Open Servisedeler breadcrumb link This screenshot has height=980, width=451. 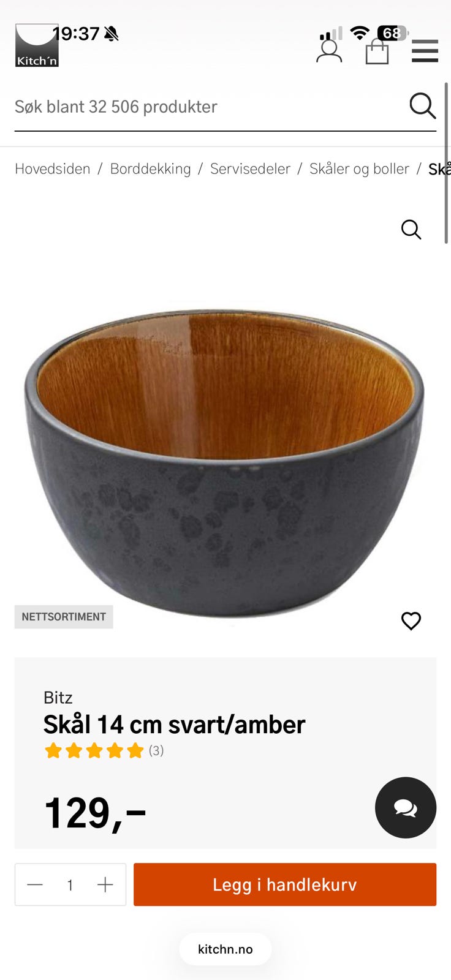[250, 168]
